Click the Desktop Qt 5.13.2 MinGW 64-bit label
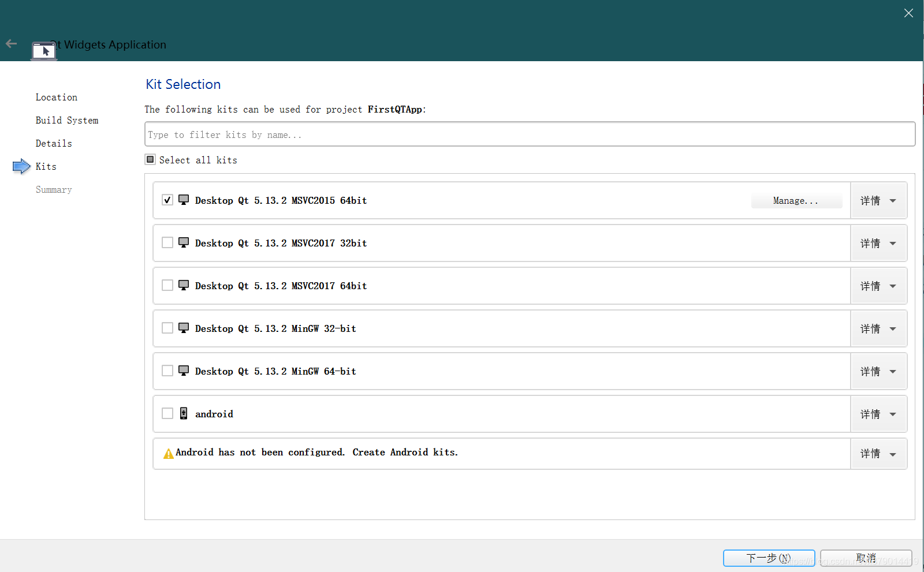This screenshot has width=924, height=572. click(x=275, y=371)
